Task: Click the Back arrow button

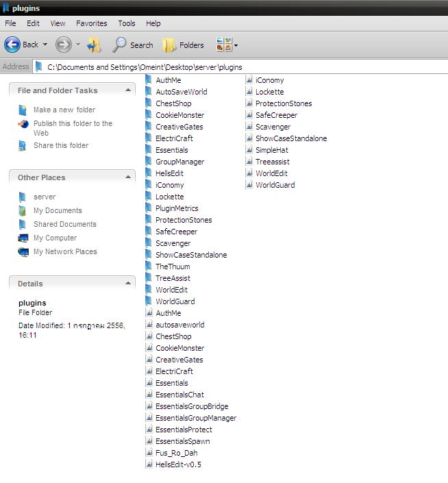Action: (12, 45)
